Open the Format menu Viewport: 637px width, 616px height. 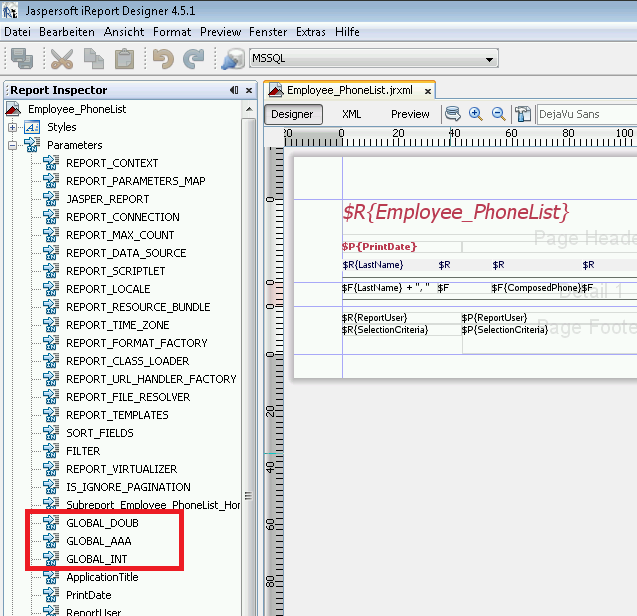point(172,32)
